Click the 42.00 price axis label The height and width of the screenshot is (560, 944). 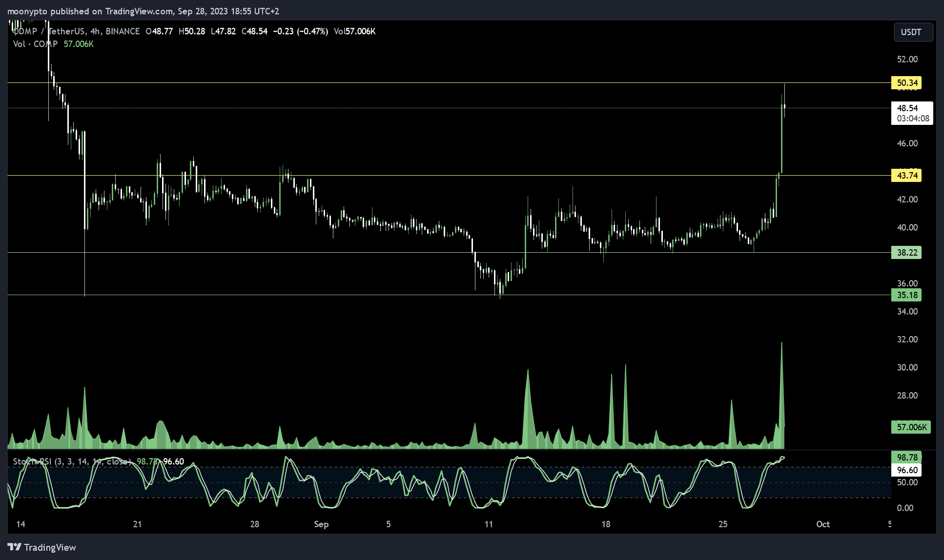tap(907, 200)
